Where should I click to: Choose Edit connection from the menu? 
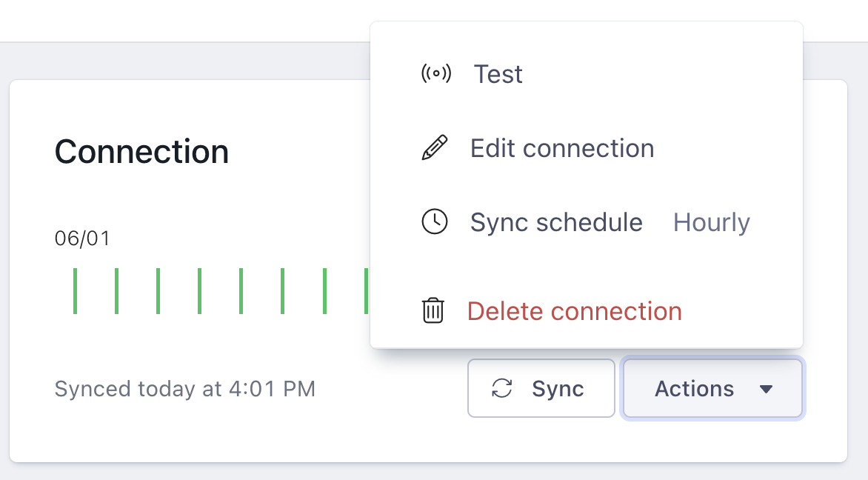point(562,148)
